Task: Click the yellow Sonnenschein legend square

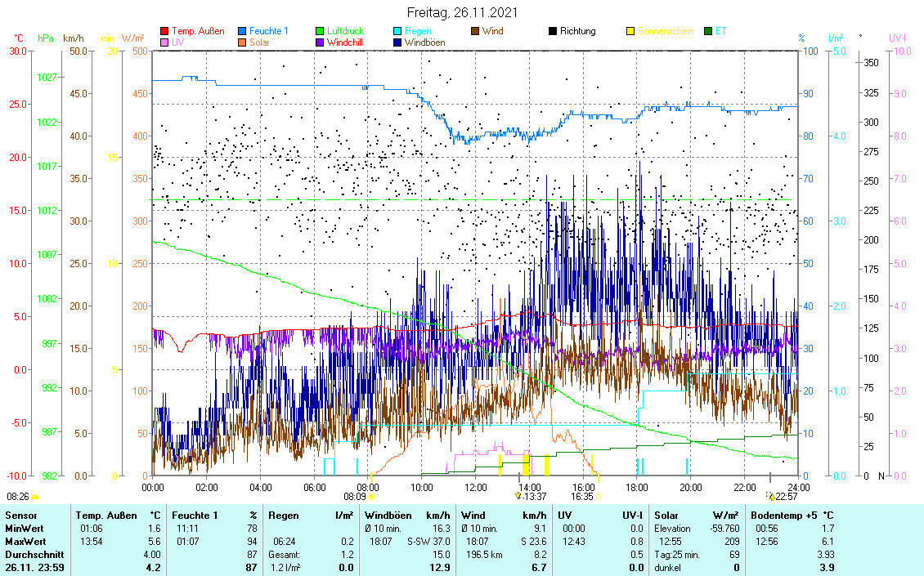Action: [x=630, y=31]
